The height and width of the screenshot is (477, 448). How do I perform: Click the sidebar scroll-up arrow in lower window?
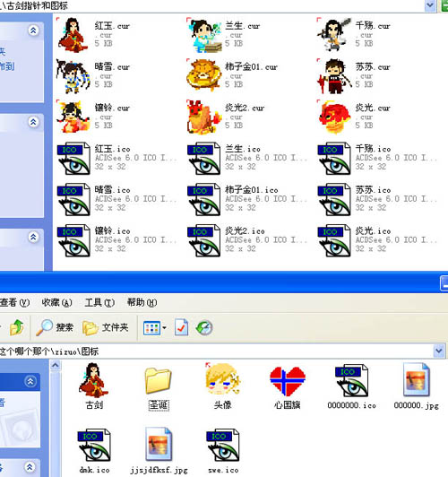click(56, 365)
